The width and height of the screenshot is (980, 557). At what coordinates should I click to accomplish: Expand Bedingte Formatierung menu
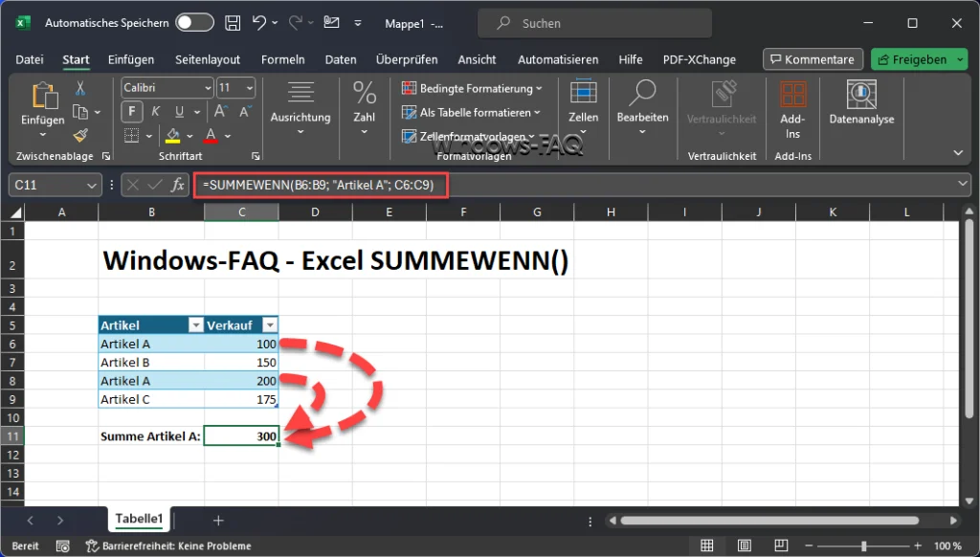tap(472, 89)
